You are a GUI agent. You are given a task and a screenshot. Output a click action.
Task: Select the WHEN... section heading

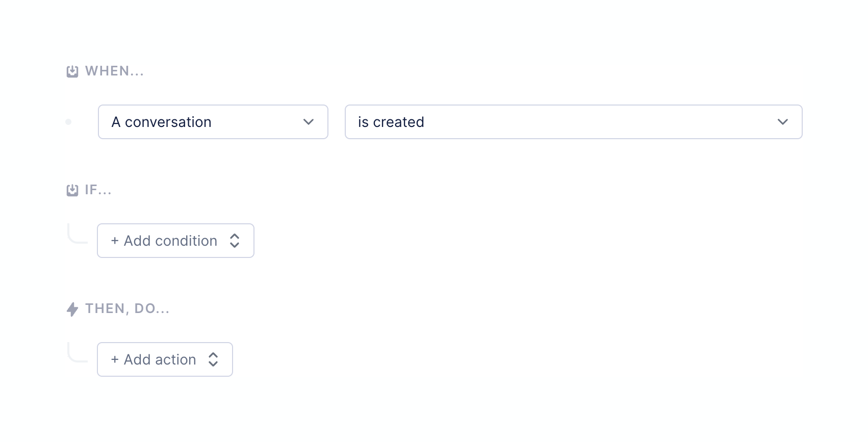114,71
